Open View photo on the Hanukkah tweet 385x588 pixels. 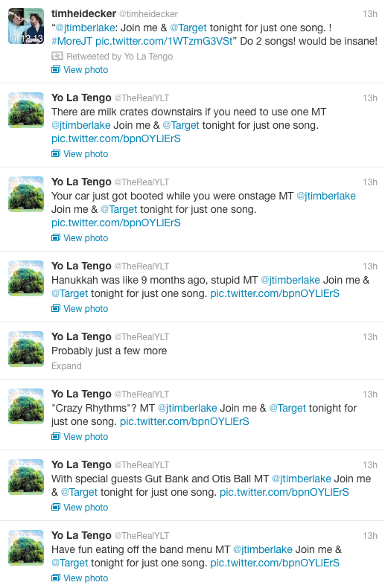[x=86, y=309]
